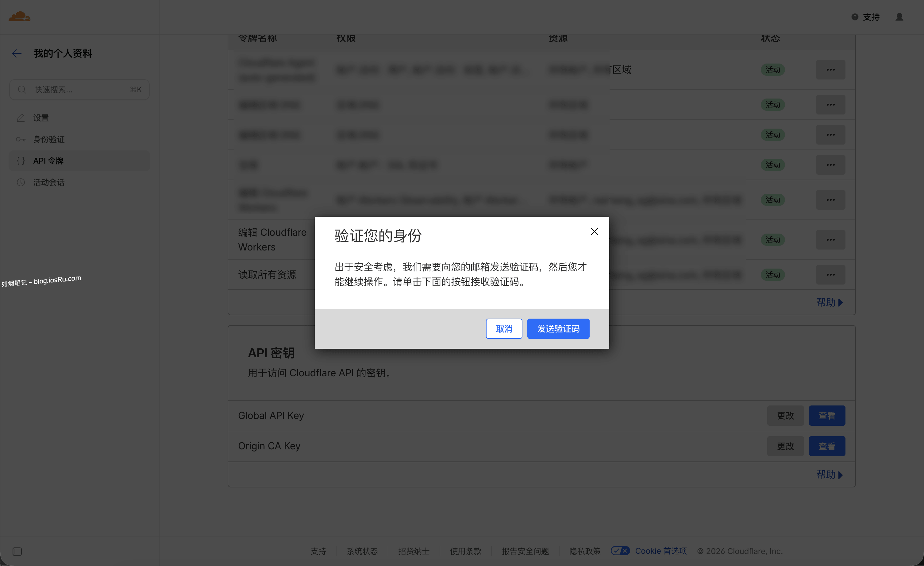Screen dimensions: 924x566
Task: Click the clock icon next to 活动会话
Action: (x=21, y=182)
